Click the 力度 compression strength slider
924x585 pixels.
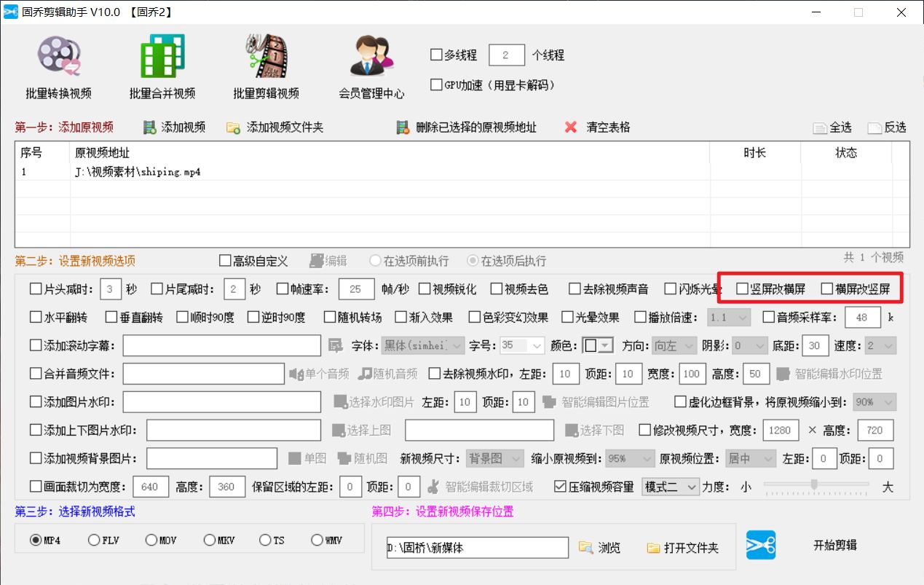click(x=815, y=486)
